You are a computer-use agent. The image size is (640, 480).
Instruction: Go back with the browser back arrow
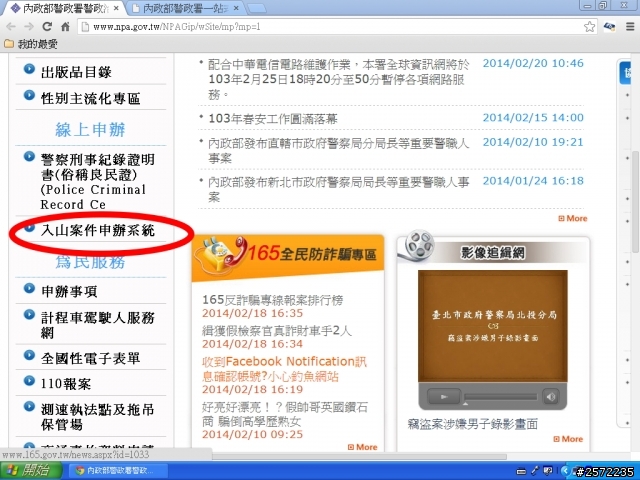11,27
